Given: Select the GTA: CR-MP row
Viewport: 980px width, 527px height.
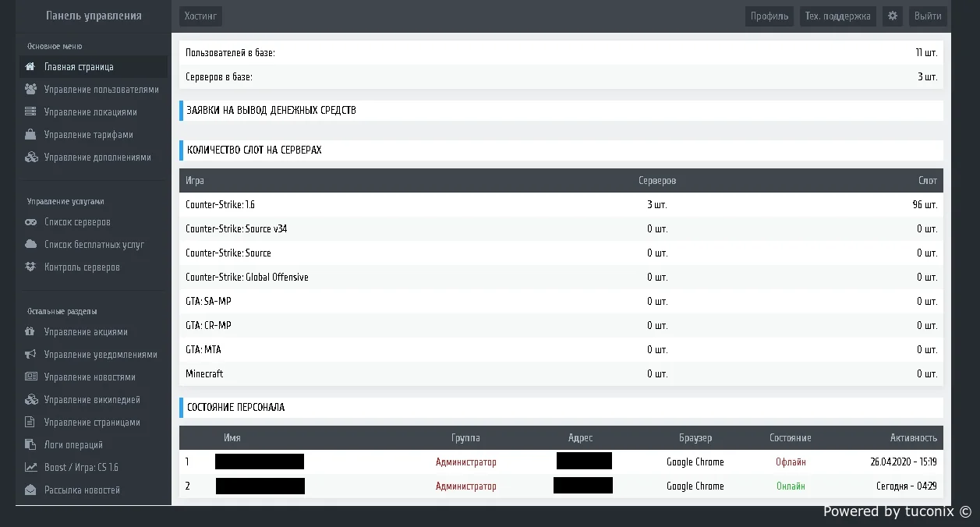Looking at the screenshot, I should [x=561, y=326].
